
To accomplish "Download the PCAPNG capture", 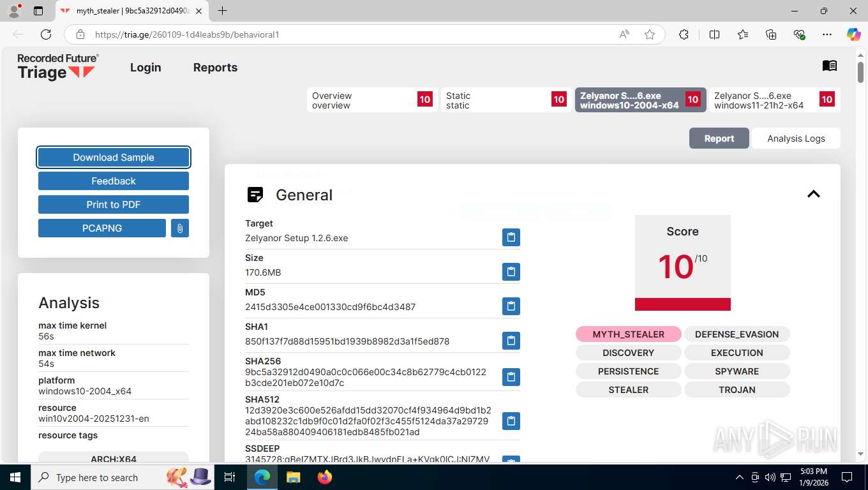I will coord(102,228).
